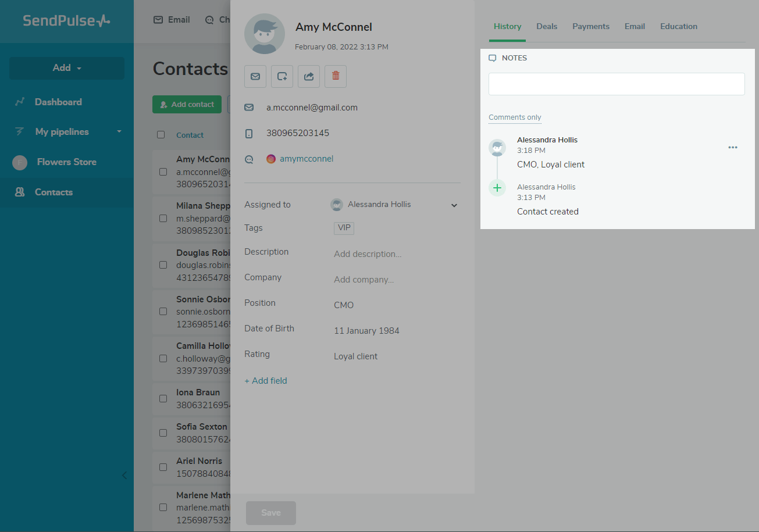Click the envelope icon beside a.mcconnel@gmail.com
Screen dimensions: 759x532
click(x=249, y=108)
